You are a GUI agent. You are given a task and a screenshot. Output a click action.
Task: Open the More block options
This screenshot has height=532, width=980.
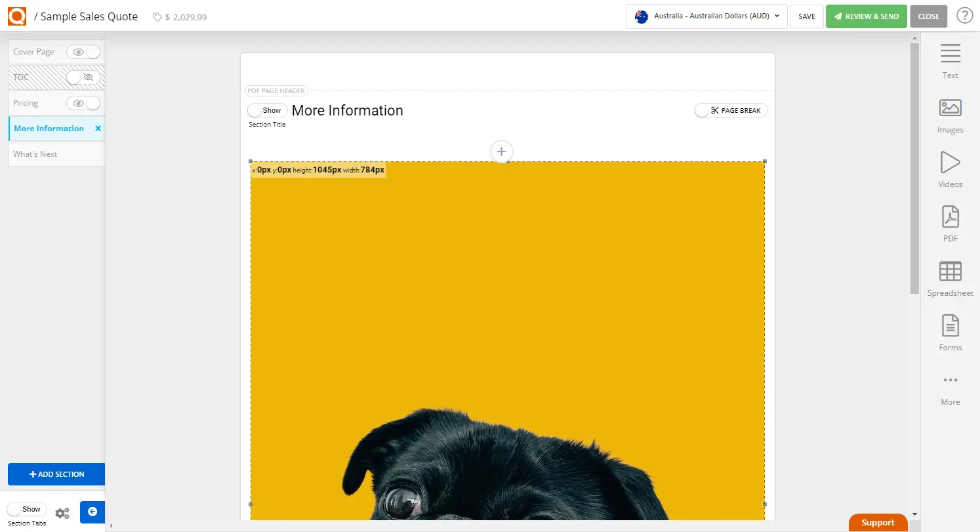950,387
